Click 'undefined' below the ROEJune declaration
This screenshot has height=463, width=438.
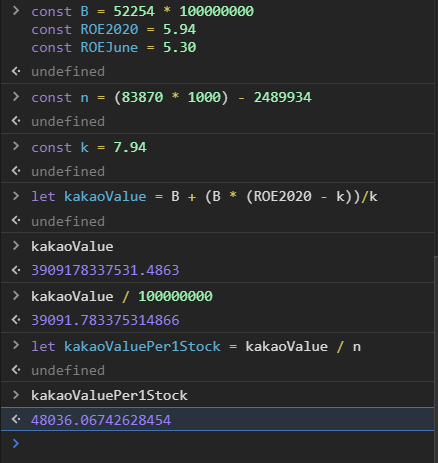pyautogui.click(x=68, y=71)
